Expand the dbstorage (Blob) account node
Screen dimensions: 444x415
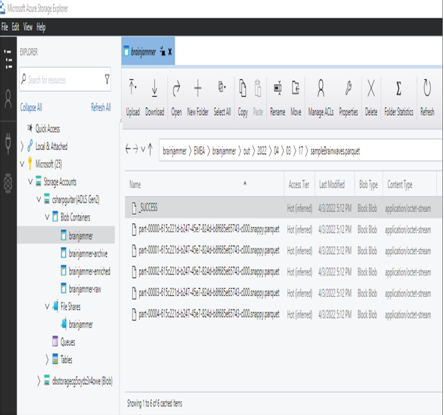[39, 381]
